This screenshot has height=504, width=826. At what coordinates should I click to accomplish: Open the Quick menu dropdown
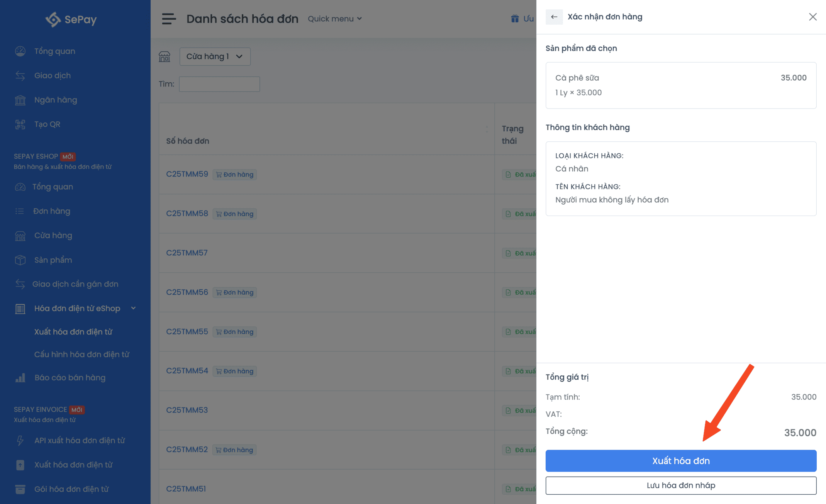[x=334, y=19]
